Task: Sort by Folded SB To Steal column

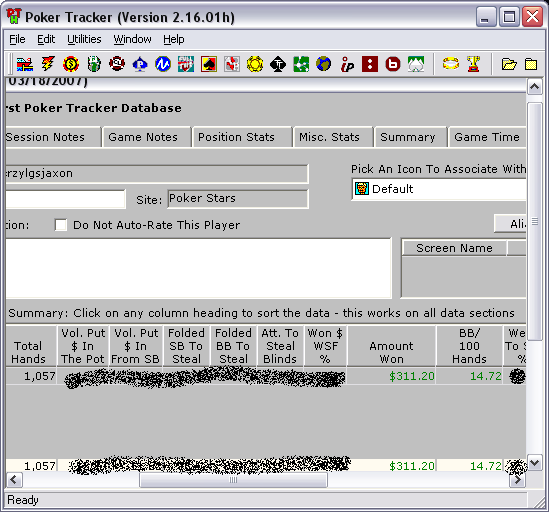Action: click(186, 346)
